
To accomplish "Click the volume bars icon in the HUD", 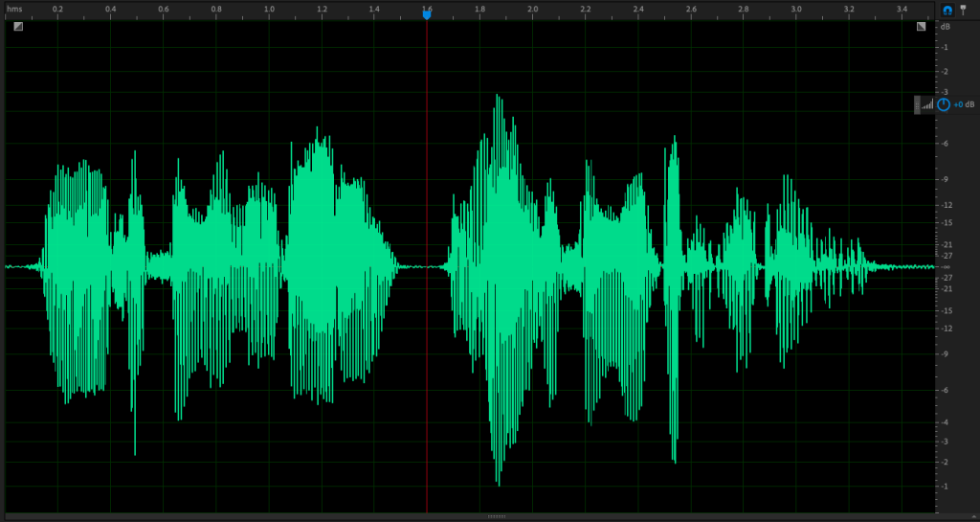I will coord(927,105).
